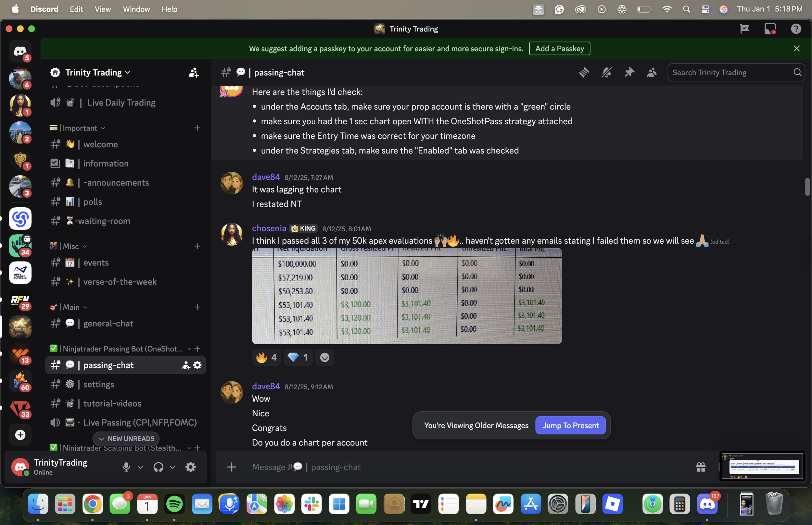Viewport: 812px width, 525px height.
Task: Click the Jump To Present button
Action: 570,425
